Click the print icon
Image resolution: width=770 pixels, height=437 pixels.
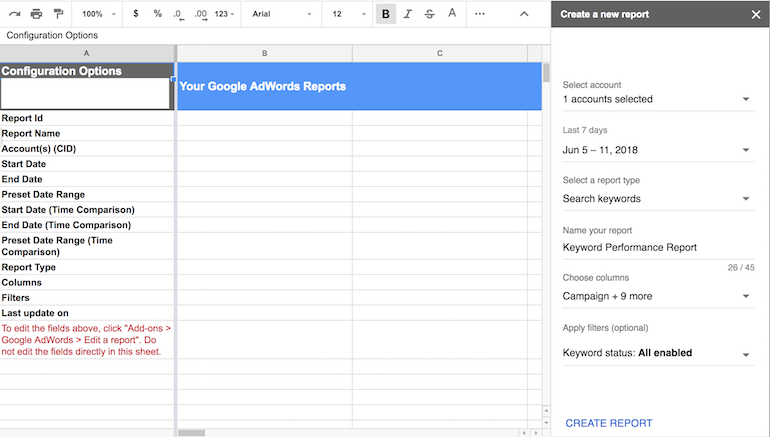click(36, 14)
